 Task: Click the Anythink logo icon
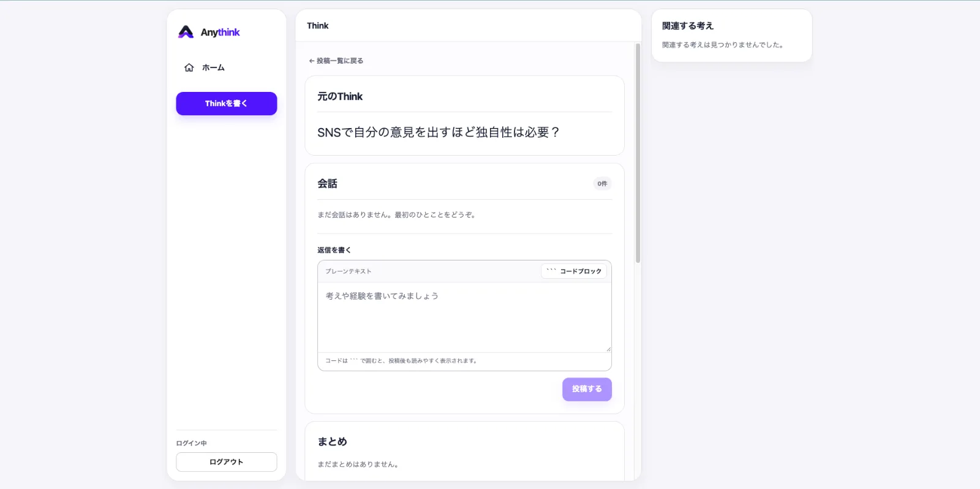click(x=186, y=32)
